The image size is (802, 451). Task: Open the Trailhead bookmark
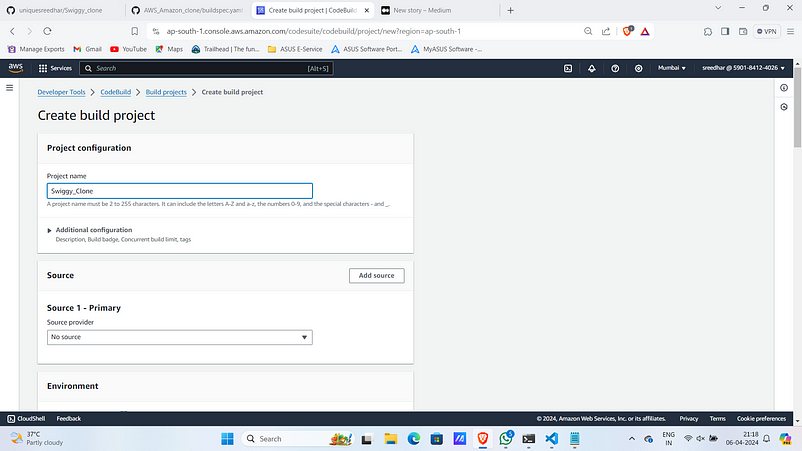point(226,49)
